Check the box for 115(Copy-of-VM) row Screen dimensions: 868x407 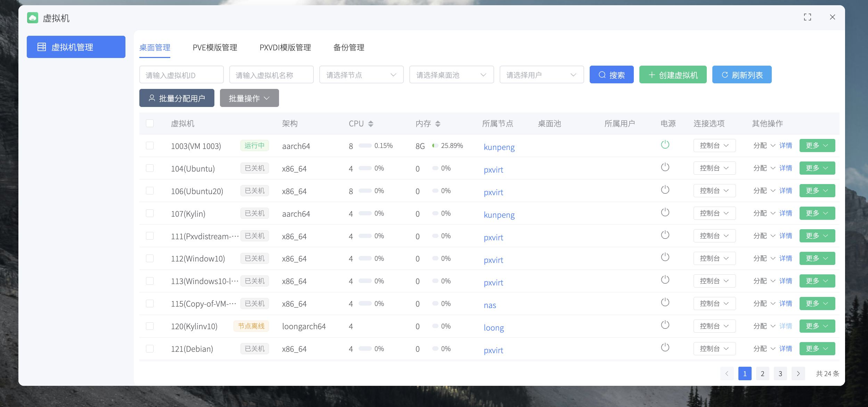click(150, 304)
